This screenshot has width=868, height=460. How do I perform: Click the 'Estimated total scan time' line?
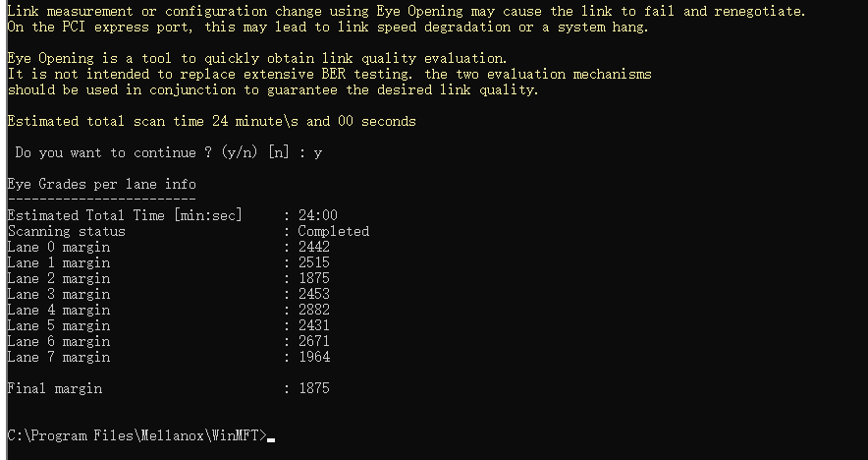[x=211, y=122]
